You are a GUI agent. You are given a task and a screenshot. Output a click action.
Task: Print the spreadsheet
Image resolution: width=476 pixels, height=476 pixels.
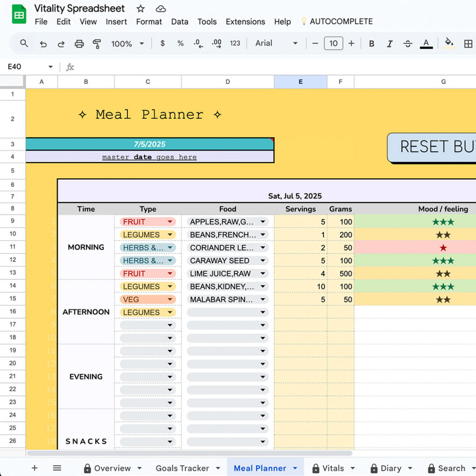point(79,44)
